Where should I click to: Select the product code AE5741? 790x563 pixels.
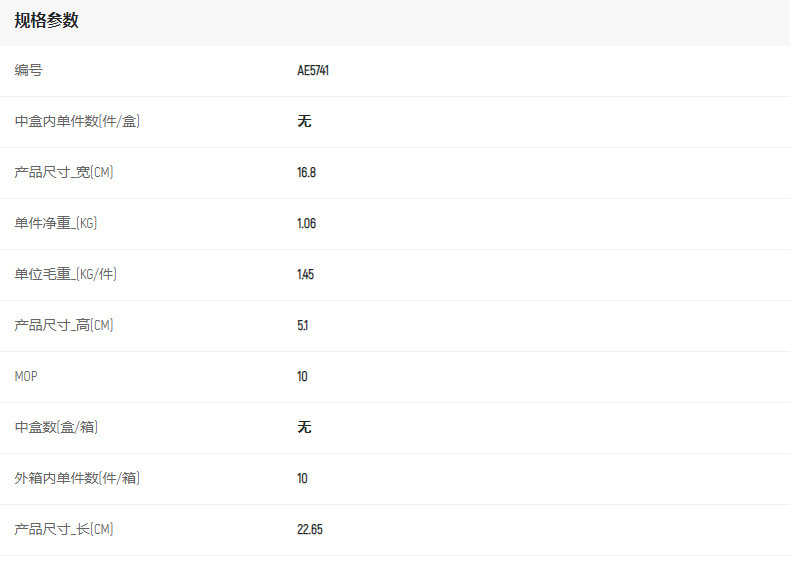point(313,71)
